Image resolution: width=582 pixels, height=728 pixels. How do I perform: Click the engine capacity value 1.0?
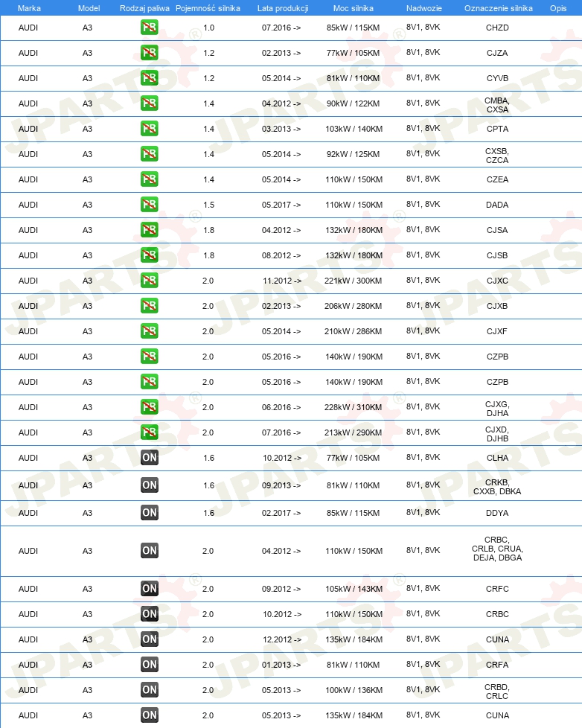pyautogui.click(x=209, y=28)
